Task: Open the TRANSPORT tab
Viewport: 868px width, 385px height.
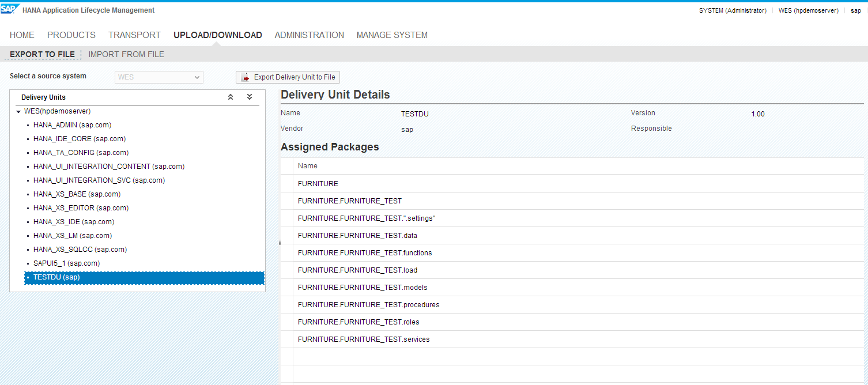Action: 134,35
